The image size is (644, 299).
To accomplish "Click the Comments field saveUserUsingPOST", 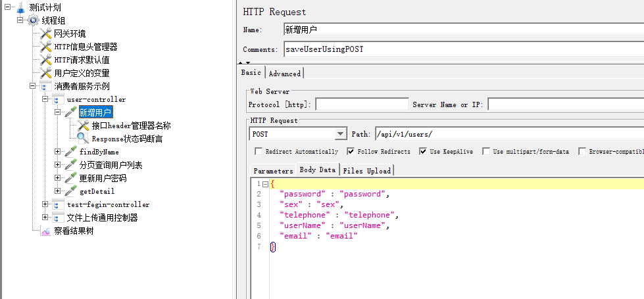I will tap(464, 50).
